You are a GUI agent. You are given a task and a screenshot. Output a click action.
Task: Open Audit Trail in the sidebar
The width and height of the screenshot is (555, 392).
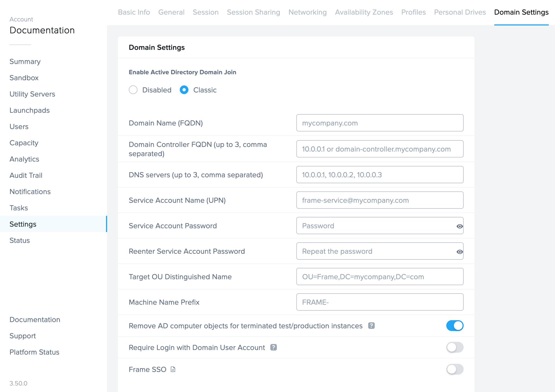pos(26,175)
